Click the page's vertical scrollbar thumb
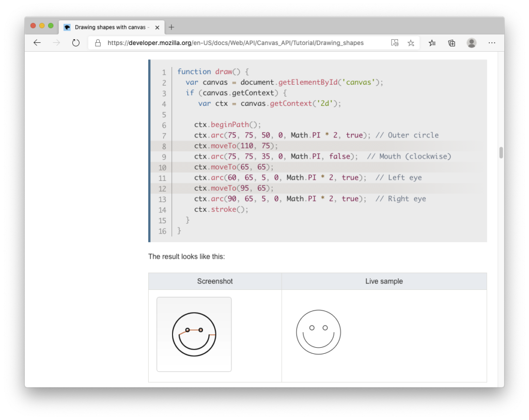 pos(501,152)
